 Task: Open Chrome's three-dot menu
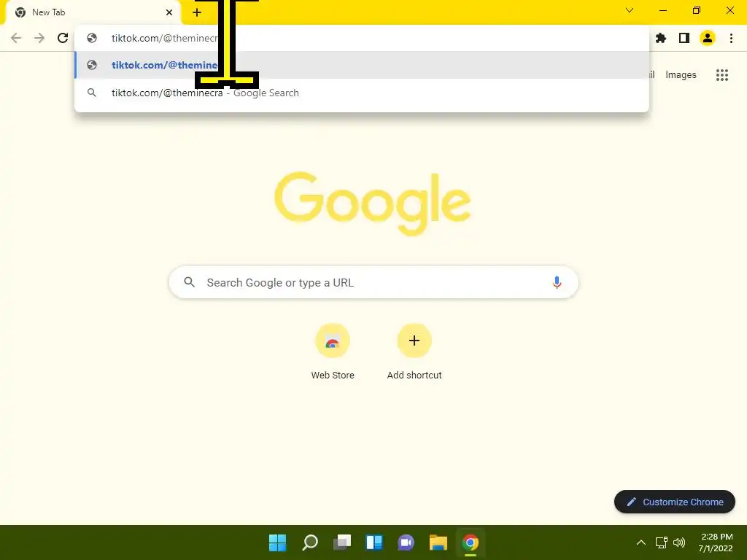(x=731, y=38)
